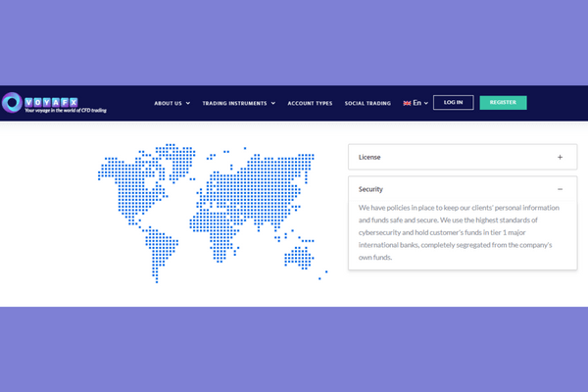Click the Security accordion header text
Image resolution: width=588 pixels, height=392 pixels.
[x=370, y=189]
